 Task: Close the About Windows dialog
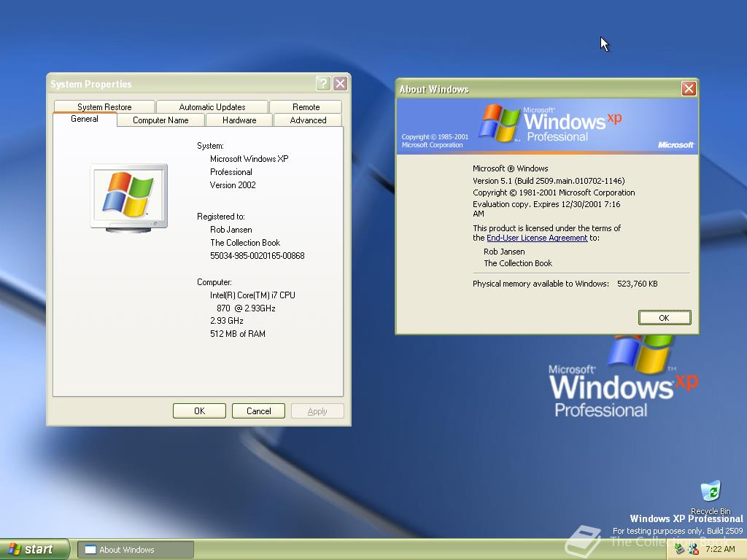click(689, 88)
